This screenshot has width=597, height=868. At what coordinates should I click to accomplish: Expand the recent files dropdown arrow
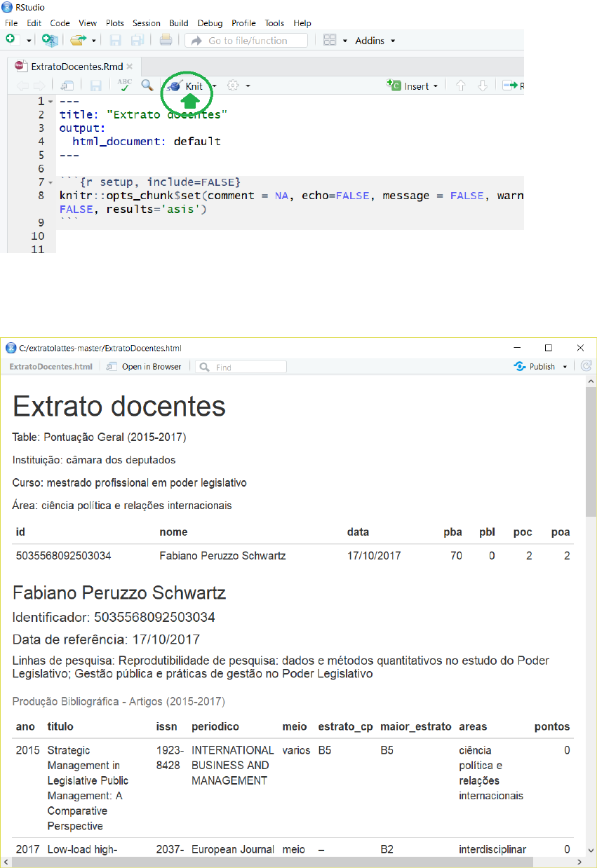[x=93, y=41]
